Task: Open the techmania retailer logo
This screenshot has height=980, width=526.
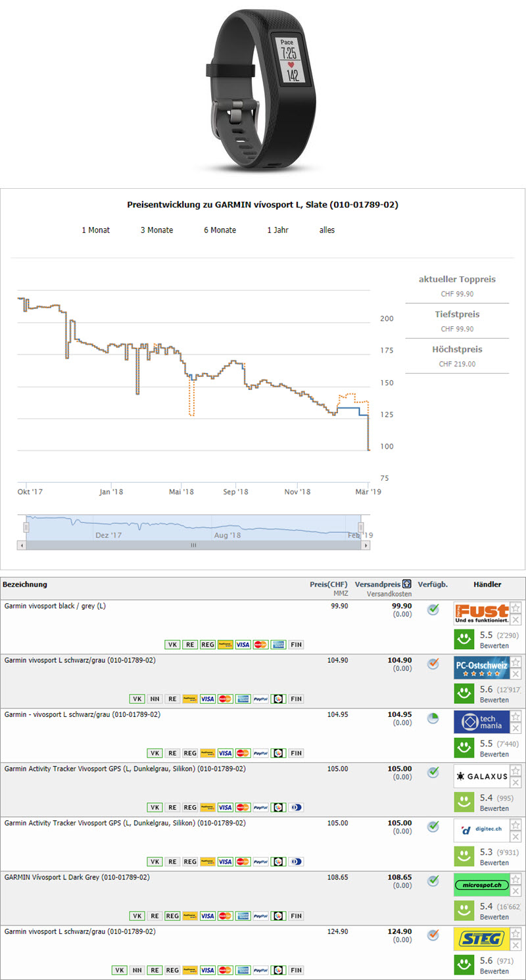Action: click(481, 722)
